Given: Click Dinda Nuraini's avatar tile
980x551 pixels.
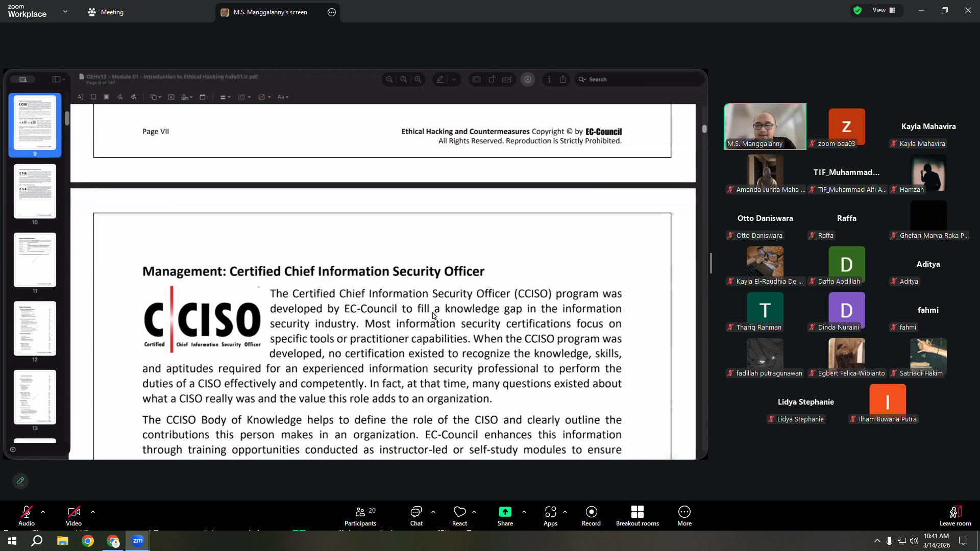Looking at the screenshot, I should (x=847, y=310).
